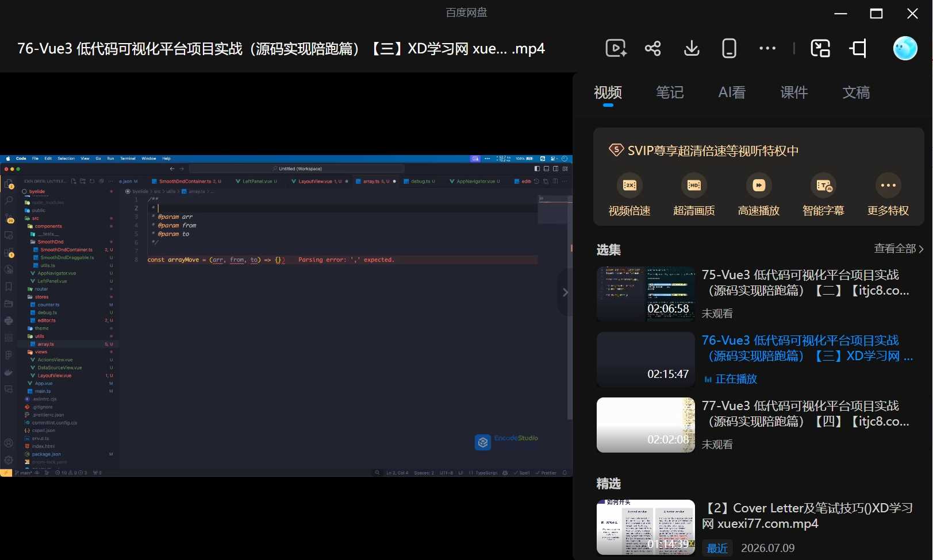This screenshot has height=560, width=933.
Task: Open 查看全部 to view all episodes
Action: [899, 249]
